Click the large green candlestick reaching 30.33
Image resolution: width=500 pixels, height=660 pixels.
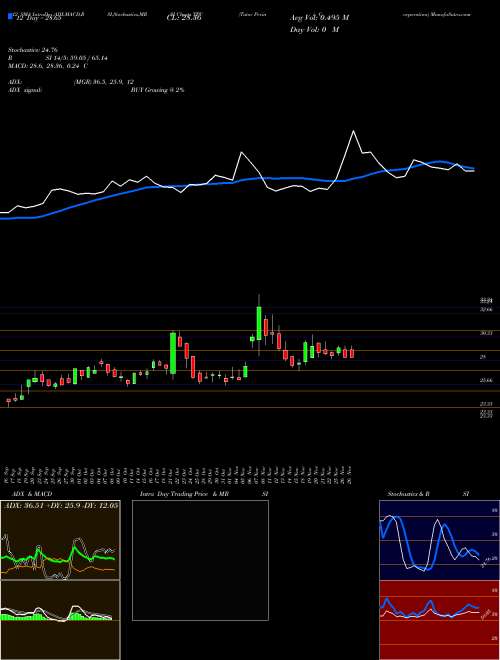coord(173,353)
